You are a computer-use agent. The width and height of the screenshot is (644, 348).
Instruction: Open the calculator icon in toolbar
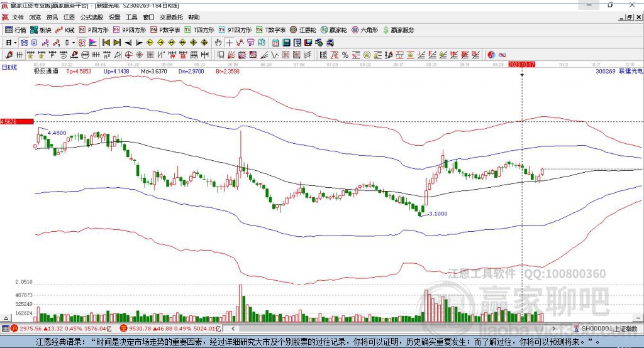287,43
